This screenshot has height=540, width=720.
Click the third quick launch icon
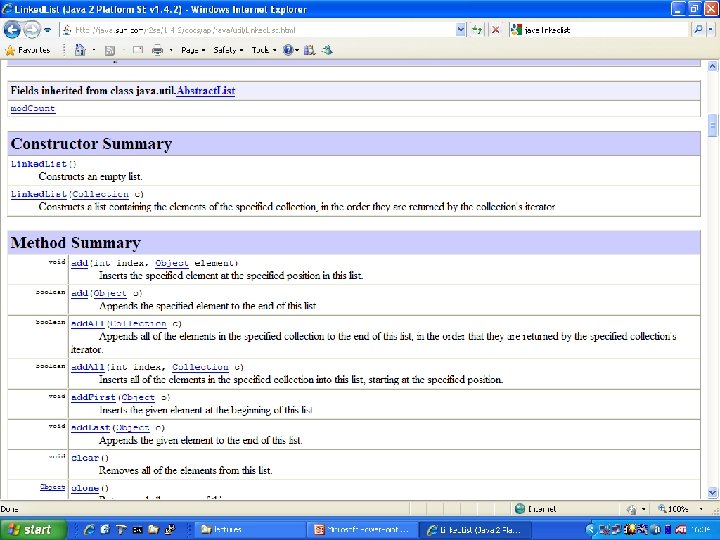121,530
